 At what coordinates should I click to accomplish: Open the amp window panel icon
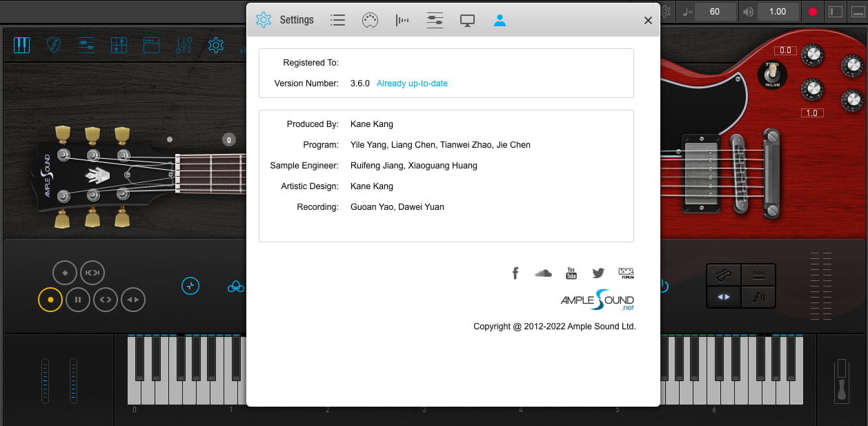click(151, 46)
